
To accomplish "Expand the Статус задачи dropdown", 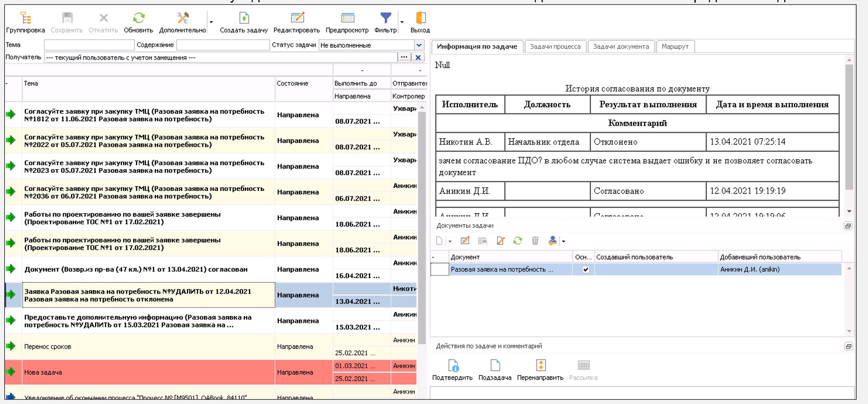I will tap(419, 45).
